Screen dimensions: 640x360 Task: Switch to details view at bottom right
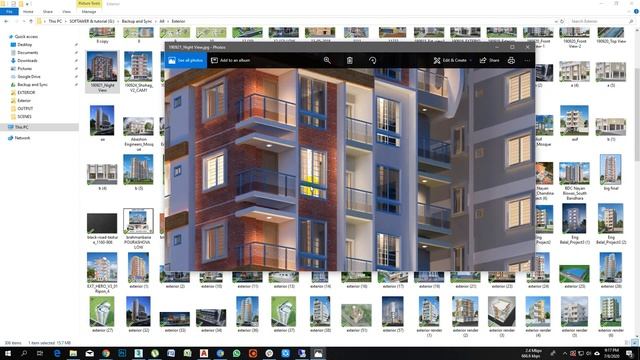627,343
